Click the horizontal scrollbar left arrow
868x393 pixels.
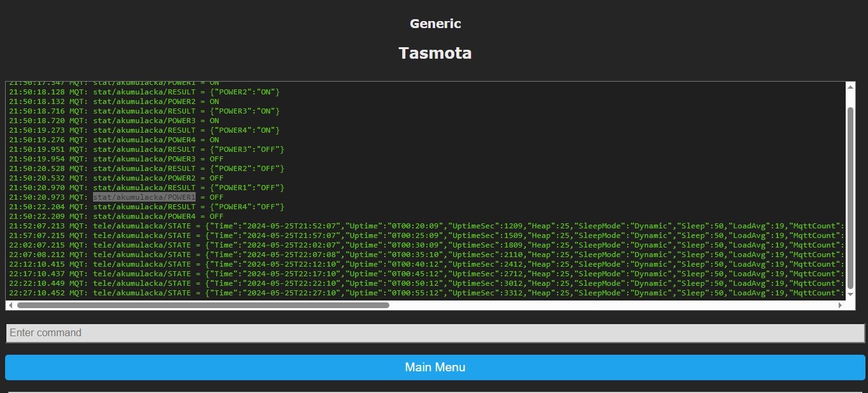[x=11, y=305]
